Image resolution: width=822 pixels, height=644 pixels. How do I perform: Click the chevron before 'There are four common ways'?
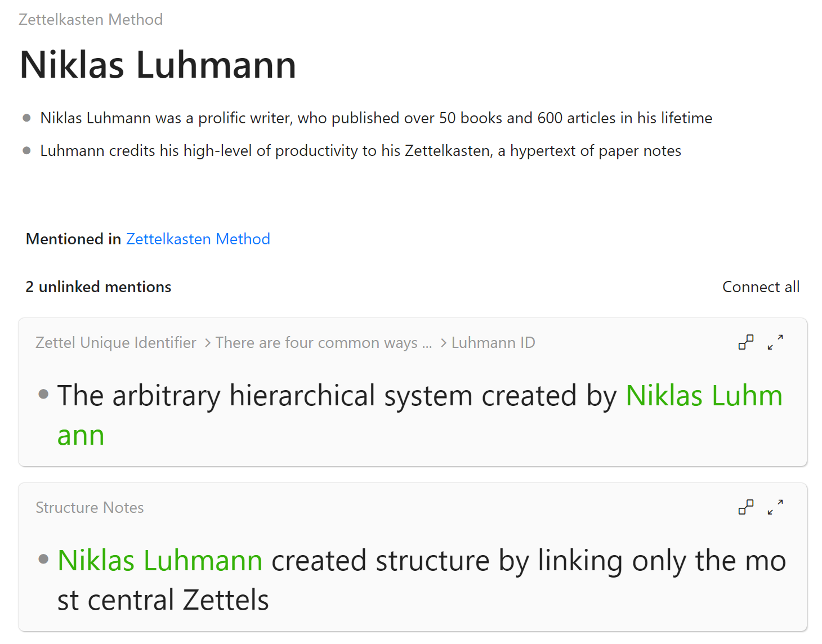click(x=208, y=343)
